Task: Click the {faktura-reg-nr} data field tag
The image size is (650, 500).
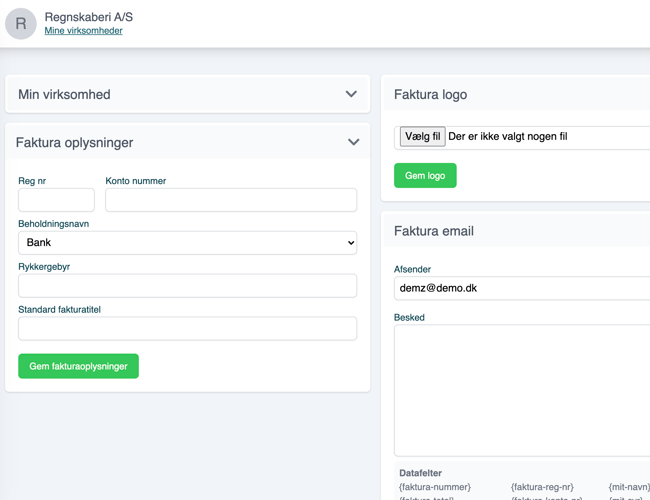Action: [542, 487]
